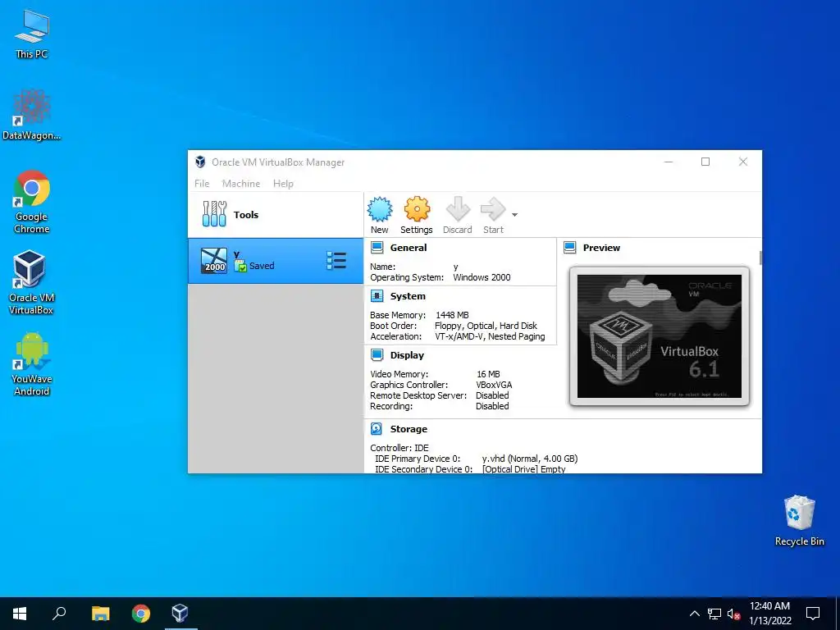This screenshot has width=840, height=630.
Task: Click 'VT-x/AMD-V, Nested Paging' acceleration value
Action: pyautogui.click(x=490, y=336)
